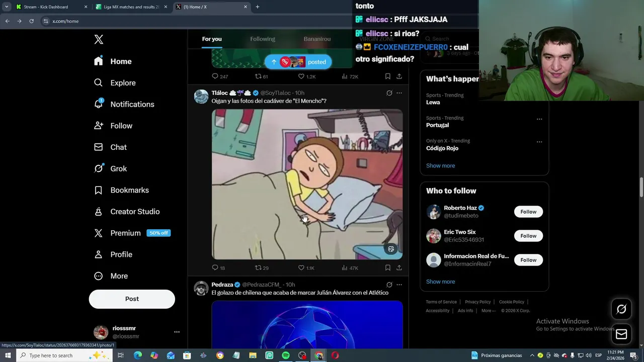Open more options for the Código Rojo trend
644x362 pixels.
tap(539, 142)
